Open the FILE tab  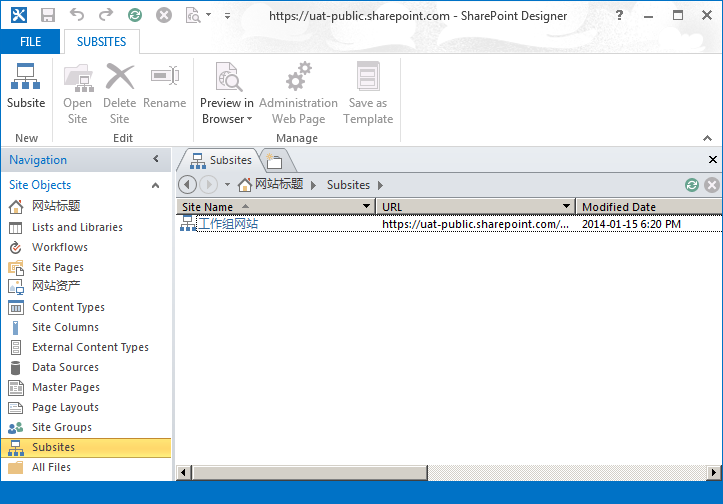[30, 42]
